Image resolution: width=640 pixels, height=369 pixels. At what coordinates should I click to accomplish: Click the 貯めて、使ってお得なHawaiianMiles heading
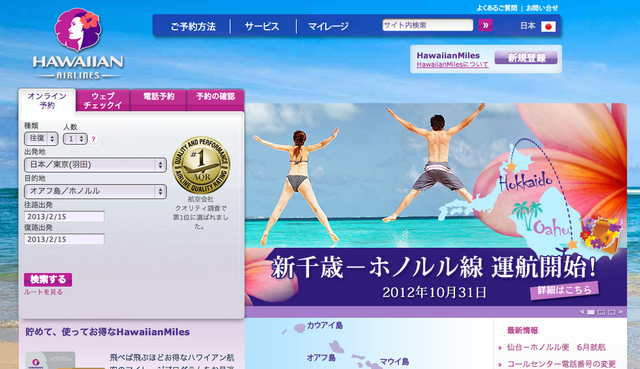(x=107, y=332)
